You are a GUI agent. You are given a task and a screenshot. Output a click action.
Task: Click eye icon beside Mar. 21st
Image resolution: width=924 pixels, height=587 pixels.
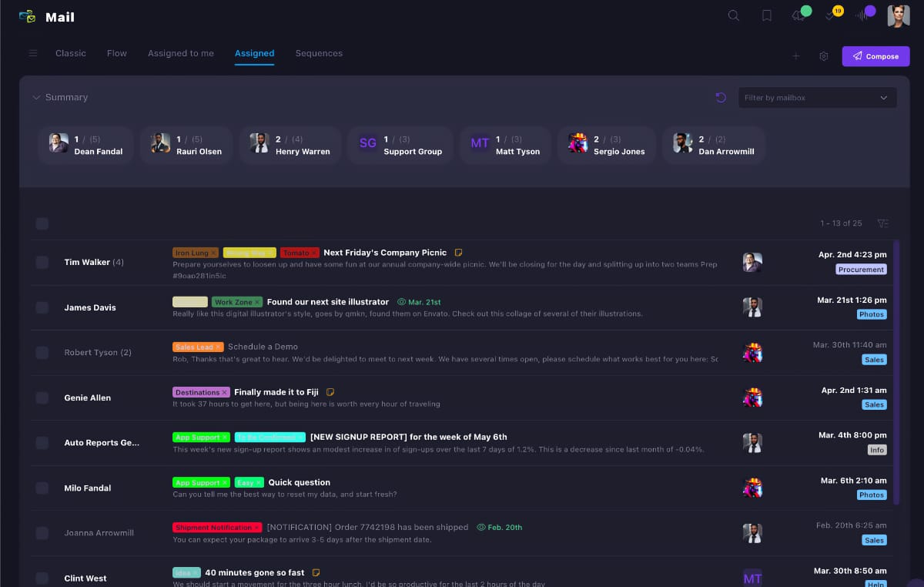point(401,302)
